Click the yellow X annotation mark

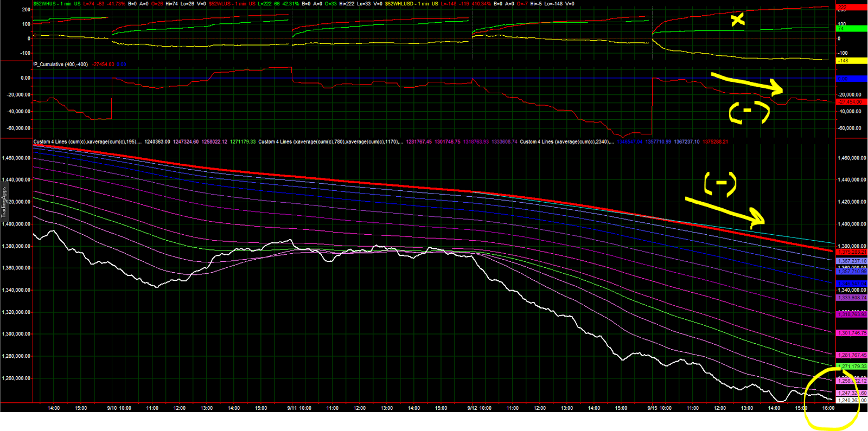pyautogui.click(x=737, y=20)
